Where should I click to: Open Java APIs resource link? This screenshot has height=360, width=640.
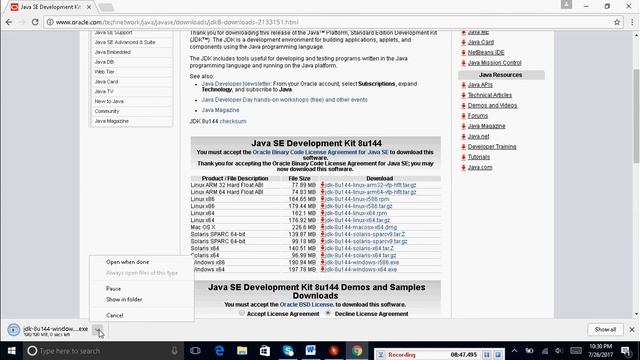tap(480, 85)
